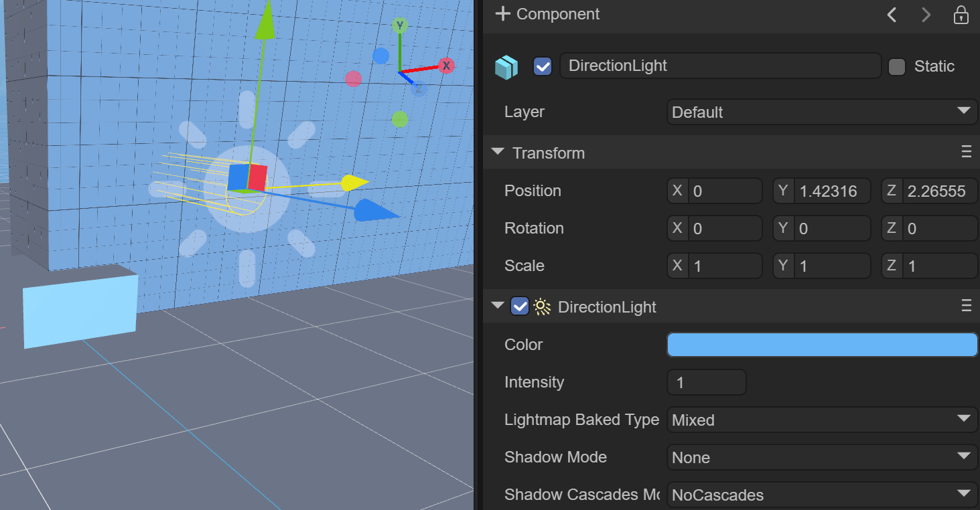Toggle the DirectionLight node active checkbox
The height and width of the screenshot is (510, 980).
543,66
